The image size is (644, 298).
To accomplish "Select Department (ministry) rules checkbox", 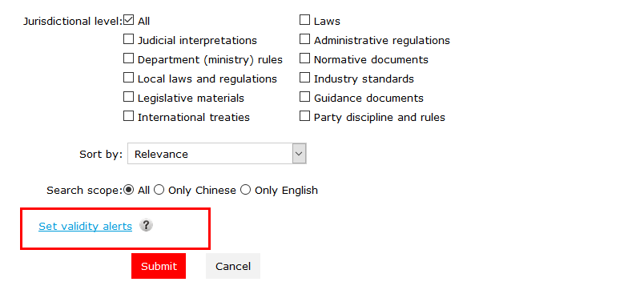I will click(x=128, y=58).
